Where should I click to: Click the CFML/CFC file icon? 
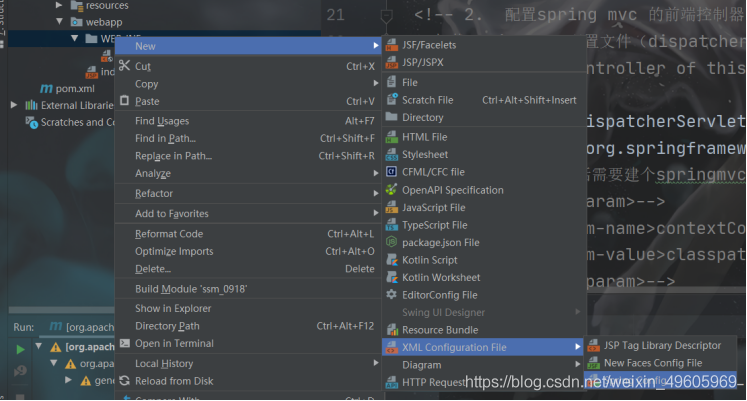[x=392, y=172]
